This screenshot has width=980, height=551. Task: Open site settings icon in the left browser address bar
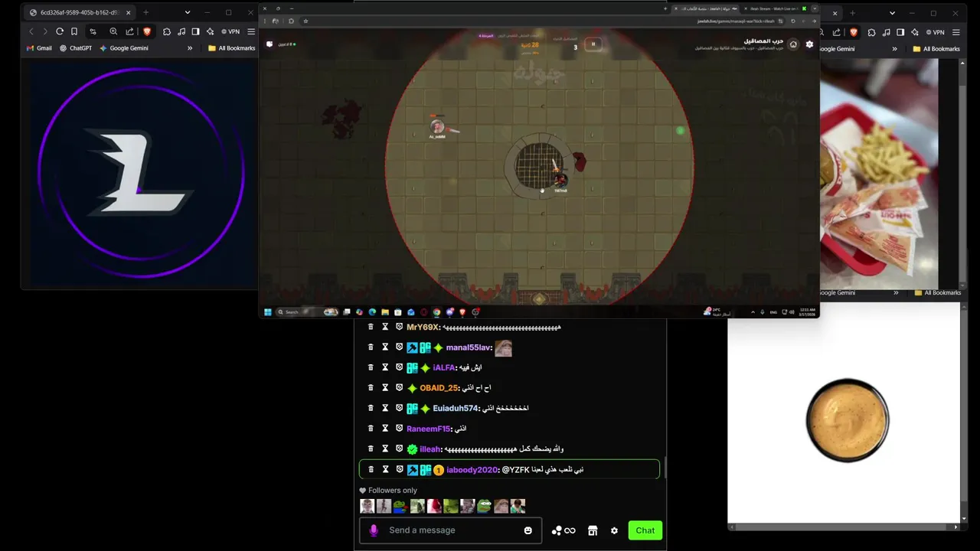tap(93, 31)
